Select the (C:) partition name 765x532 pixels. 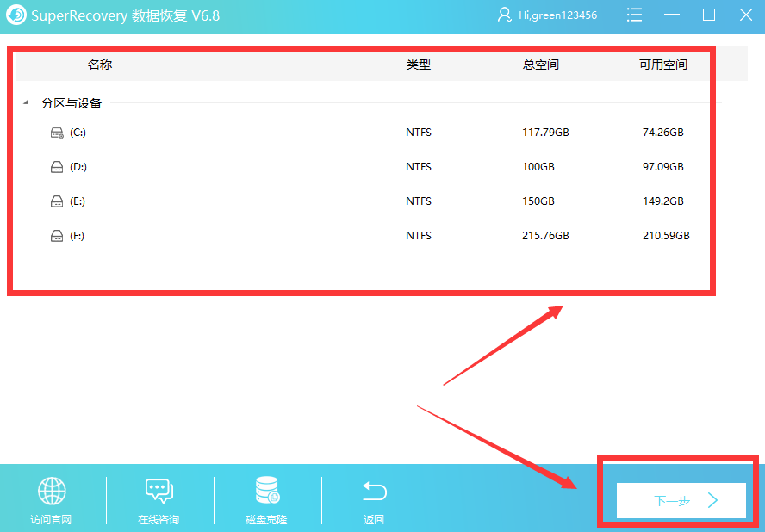point(78,133)
